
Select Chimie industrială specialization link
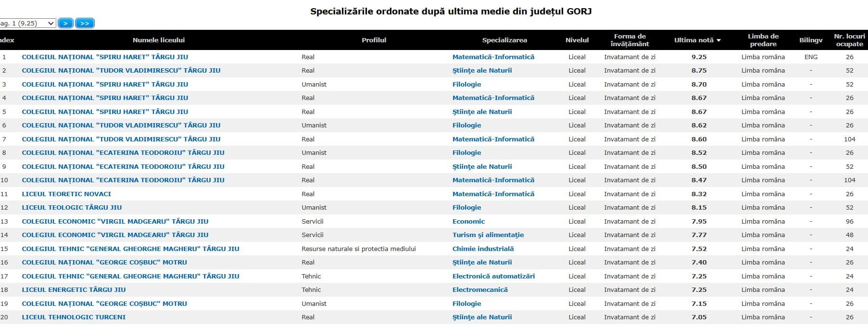point(483,249)
